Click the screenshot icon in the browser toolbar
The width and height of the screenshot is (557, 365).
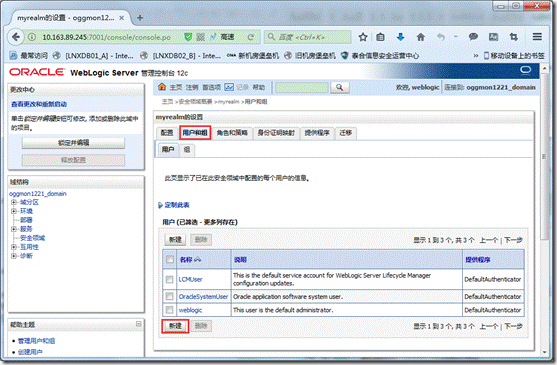click(493, 37)
